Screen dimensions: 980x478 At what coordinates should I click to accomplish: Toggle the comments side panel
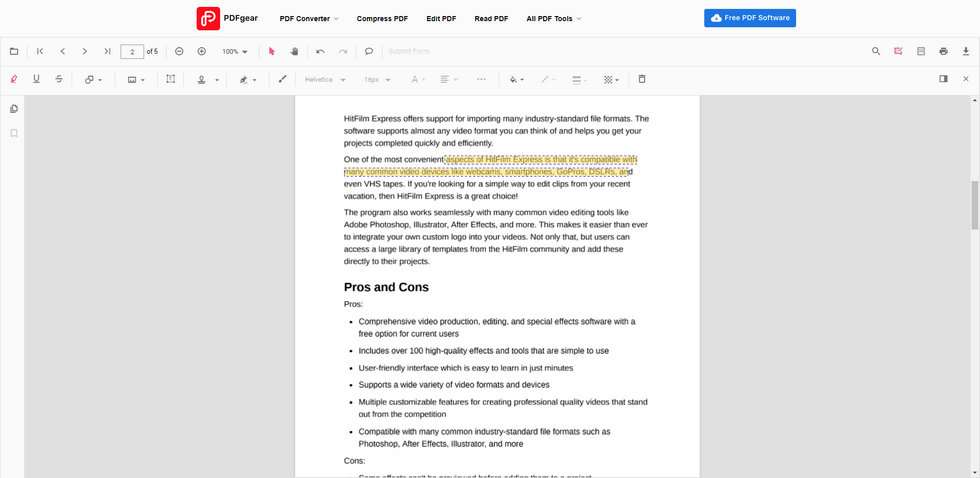point(943,79)
